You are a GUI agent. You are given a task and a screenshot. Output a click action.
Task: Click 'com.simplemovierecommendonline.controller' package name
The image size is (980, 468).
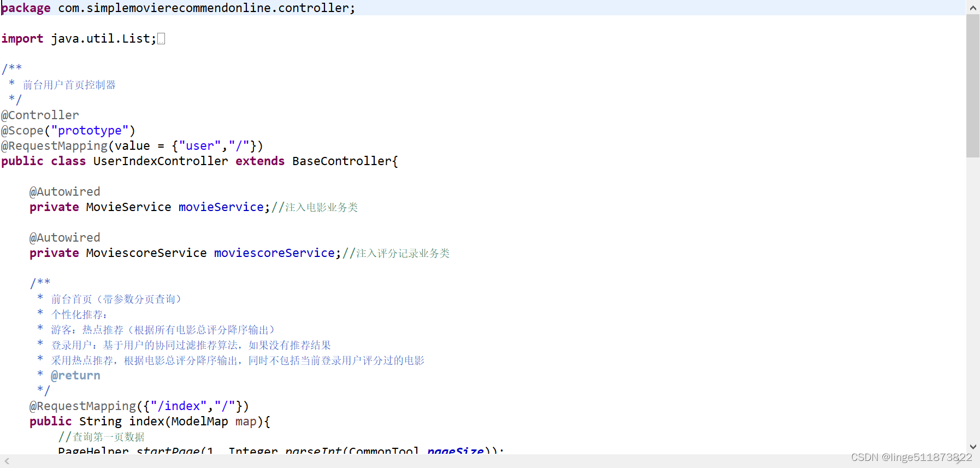(203, 8)
